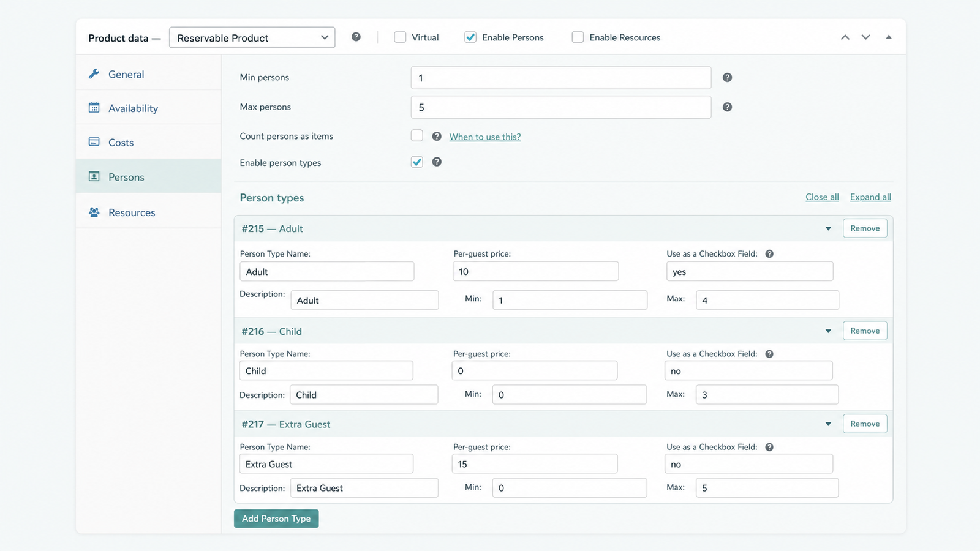Focus the Min persons input field
The height and width of the screenshot is (551, 980).
(561, 78)
